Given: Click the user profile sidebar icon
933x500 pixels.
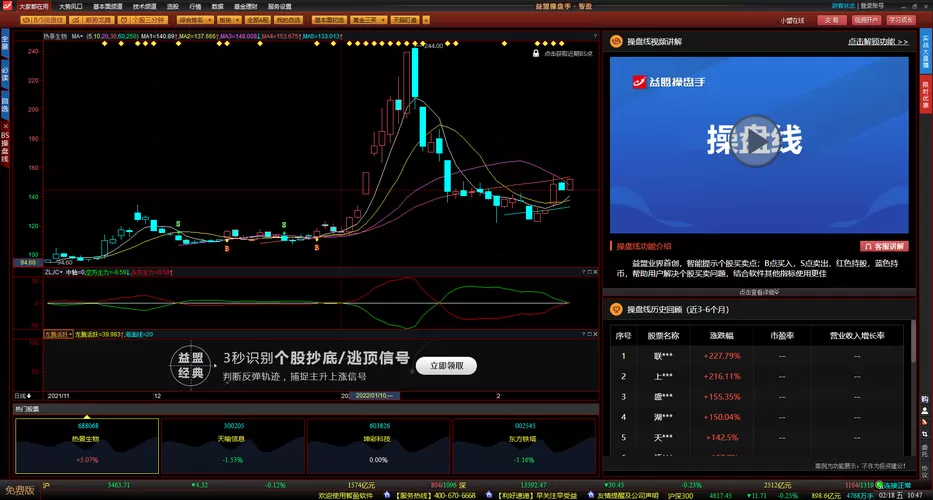Looking at the screenshot, I should click(925, 411).
